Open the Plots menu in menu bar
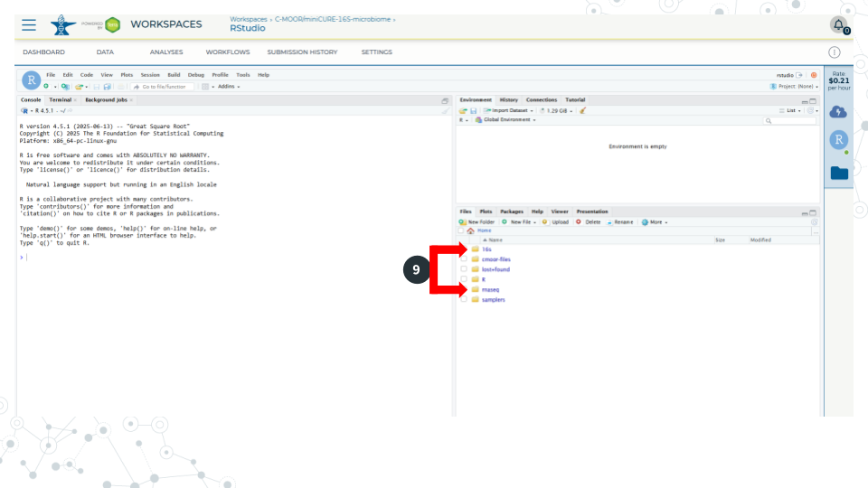 [x=127, y=75]
